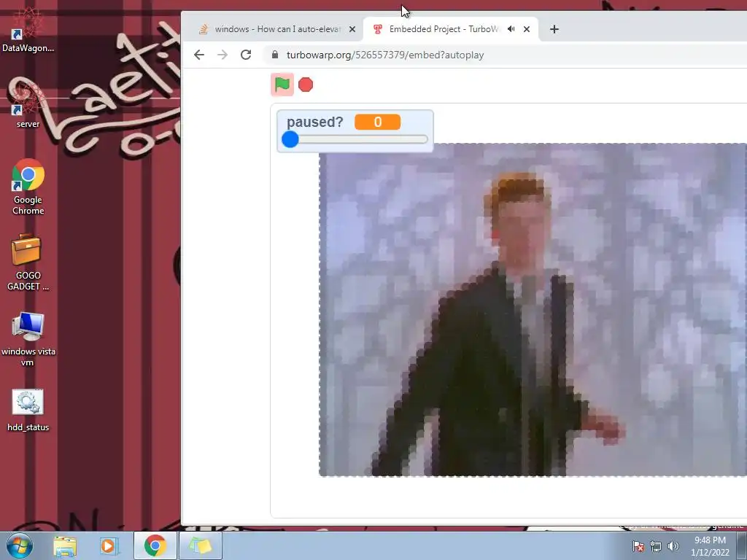Image resolution: width=747 pixels, height=560 pixels.
Task: Open the GOGO GADGET briefcase icon
Action: coord(28,262)
